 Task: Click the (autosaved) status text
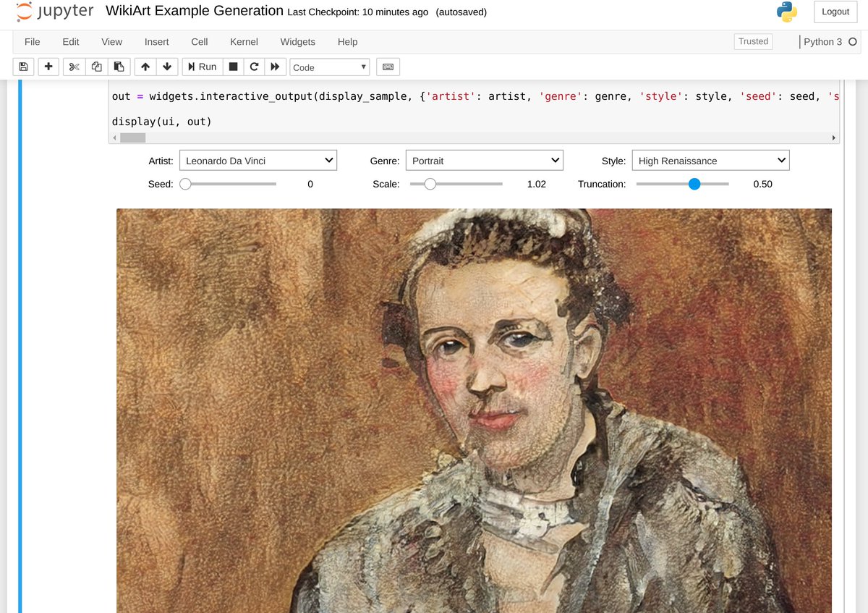[x=461, y=12]
